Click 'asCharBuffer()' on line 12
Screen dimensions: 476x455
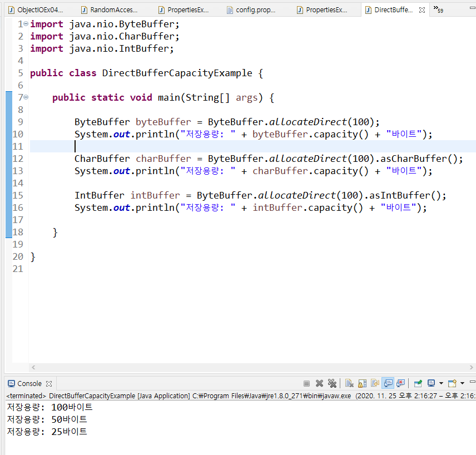pyautogui.click(x=419, y=159)
